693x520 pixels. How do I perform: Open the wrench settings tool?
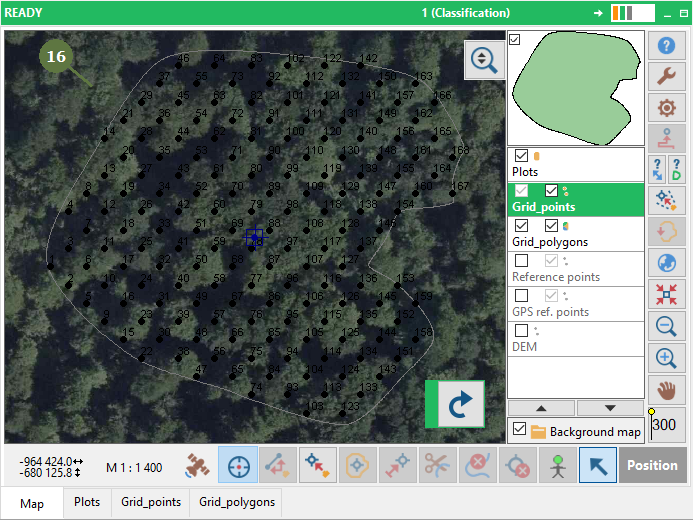(x=665, y=77)
